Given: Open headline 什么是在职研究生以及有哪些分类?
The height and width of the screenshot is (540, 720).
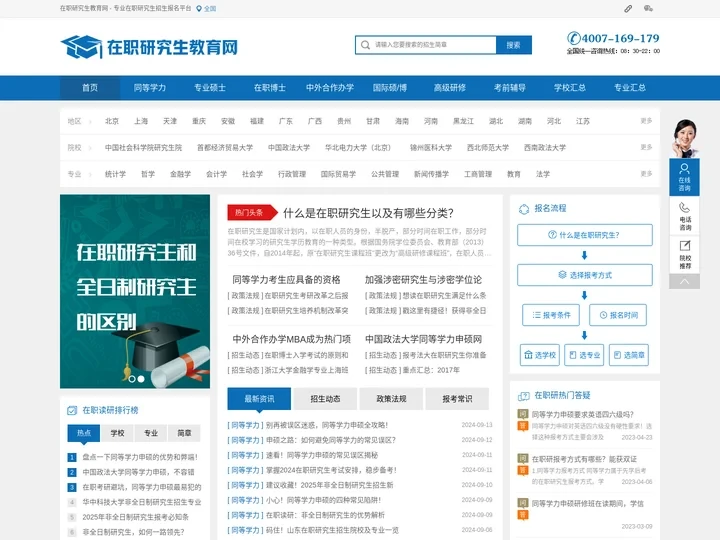Looking at the screenshot, I should coord(368,213).
